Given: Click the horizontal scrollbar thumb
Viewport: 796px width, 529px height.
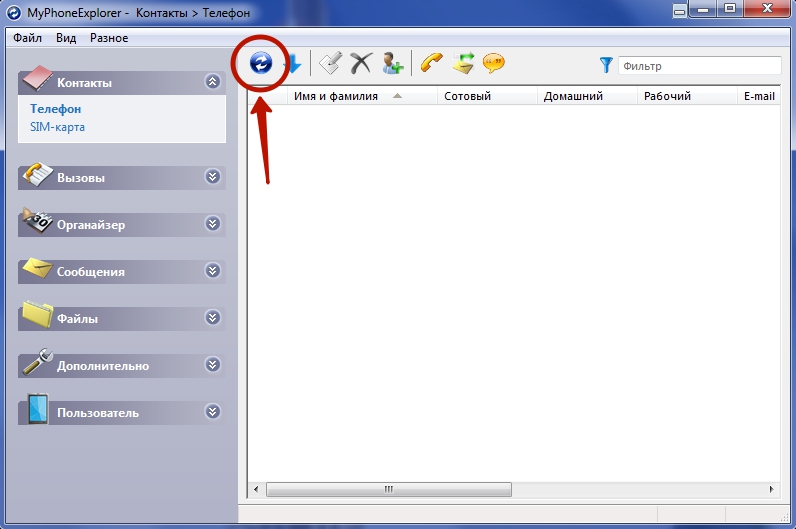Looking at the screenshot, I should click(x=389, y=489).
